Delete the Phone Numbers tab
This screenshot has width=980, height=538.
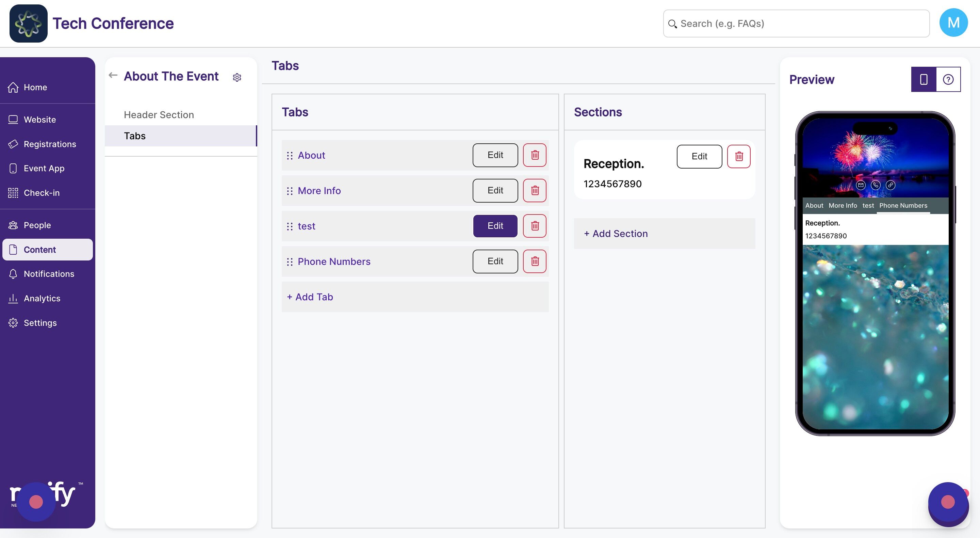pos(535,261)
